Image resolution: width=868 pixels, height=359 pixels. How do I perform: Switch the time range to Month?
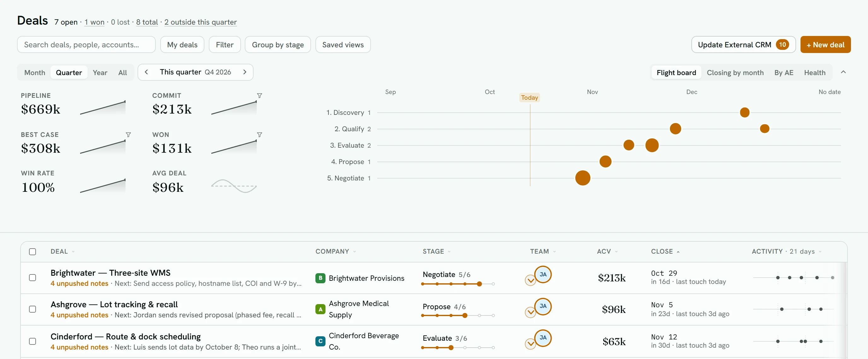point(35,73)
